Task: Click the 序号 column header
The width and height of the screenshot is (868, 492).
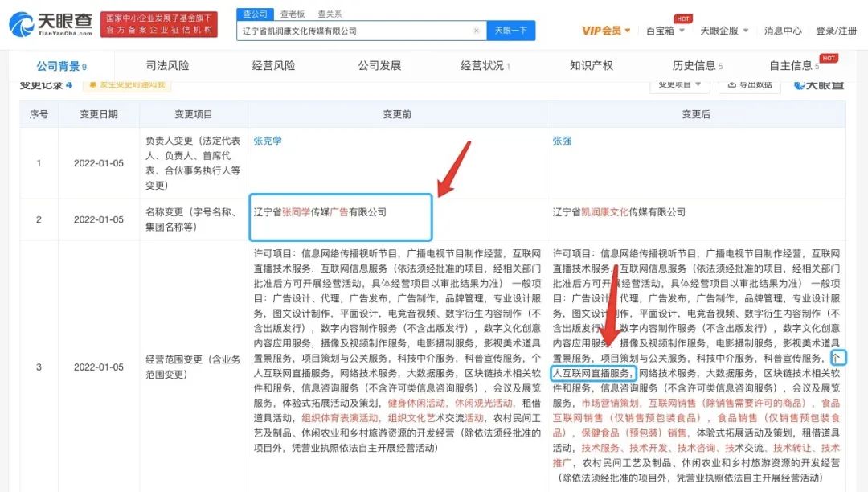Action: [x=39, y=114]
